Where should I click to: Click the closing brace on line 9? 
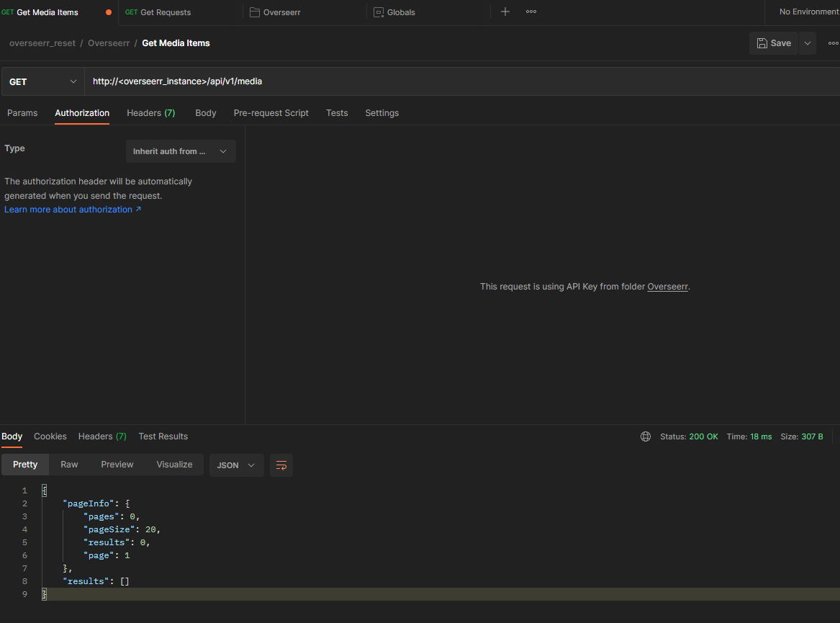click(x=45, y=594)
